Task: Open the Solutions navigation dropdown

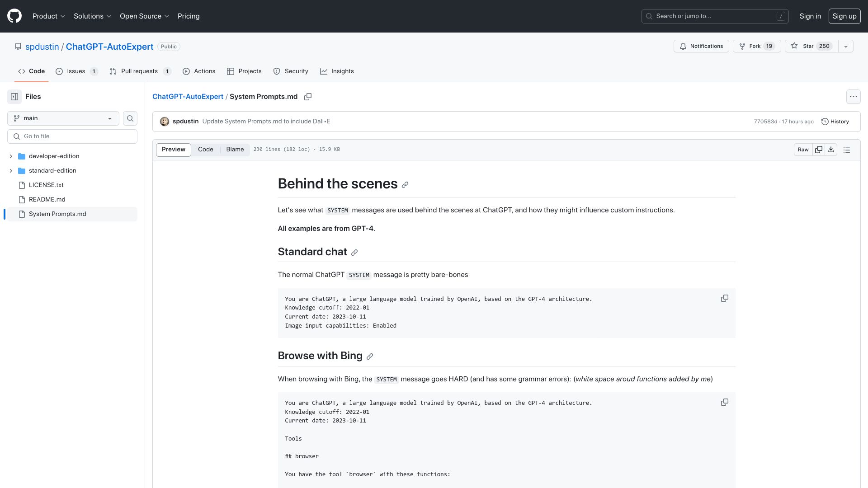Action: point(93,16)
